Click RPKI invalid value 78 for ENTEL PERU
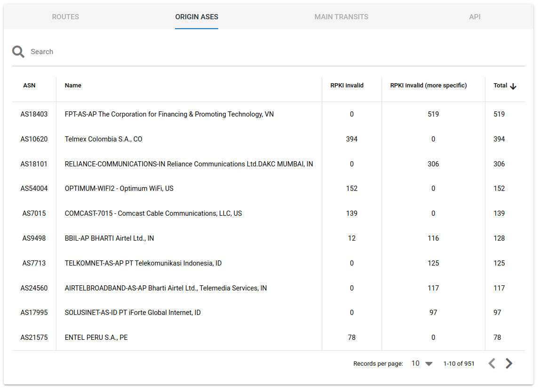540x392 pixels. [352, 337]
